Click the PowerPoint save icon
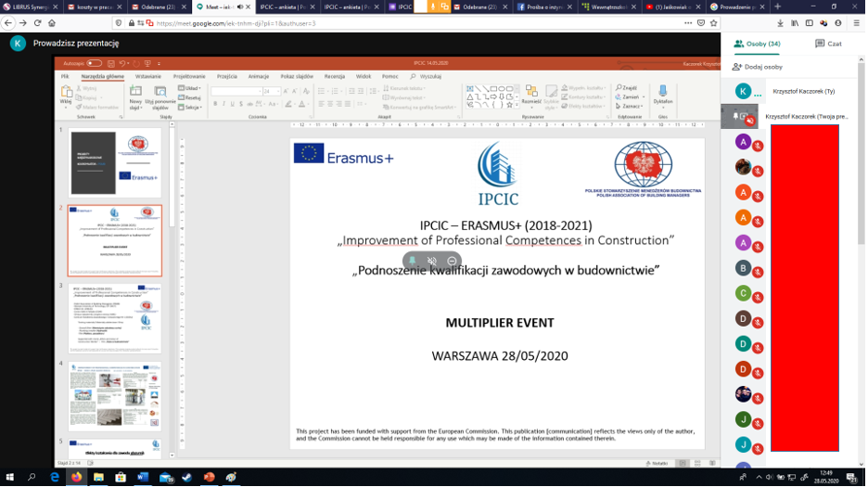This screenshot has height=487, width=868. 111,64
